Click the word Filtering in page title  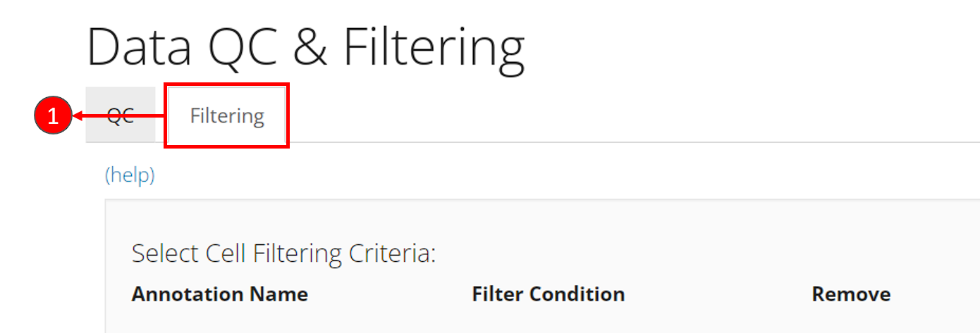pos(434,48)
